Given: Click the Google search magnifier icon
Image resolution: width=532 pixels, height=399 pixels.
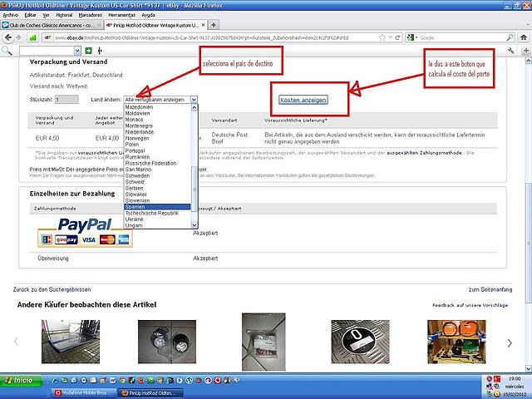Looking at the screenshot, I should pos(510,37).
